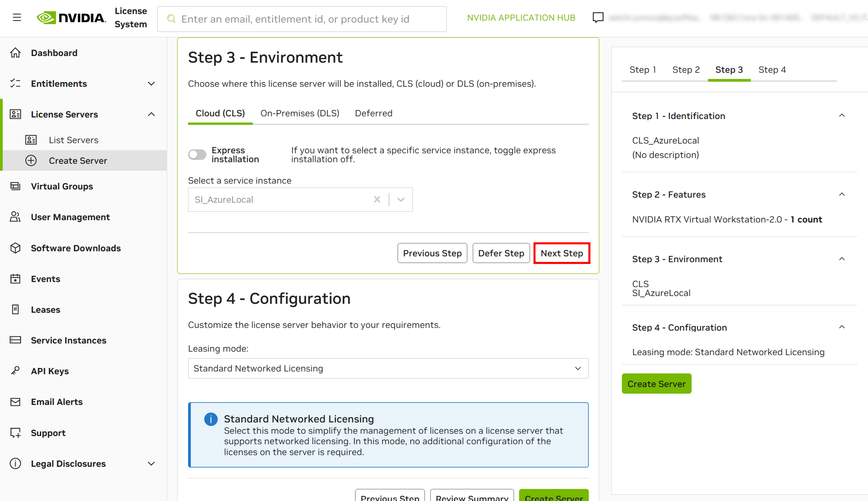Click the Create Server plus icon
The image size is (868, 501).
click(31, 161)
